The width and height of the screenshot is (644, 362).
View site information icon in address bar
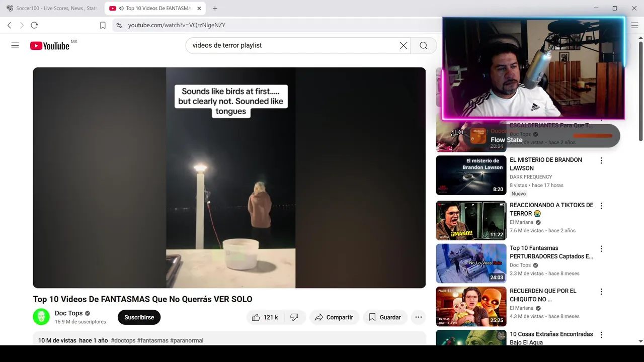(x=119, y=25)
